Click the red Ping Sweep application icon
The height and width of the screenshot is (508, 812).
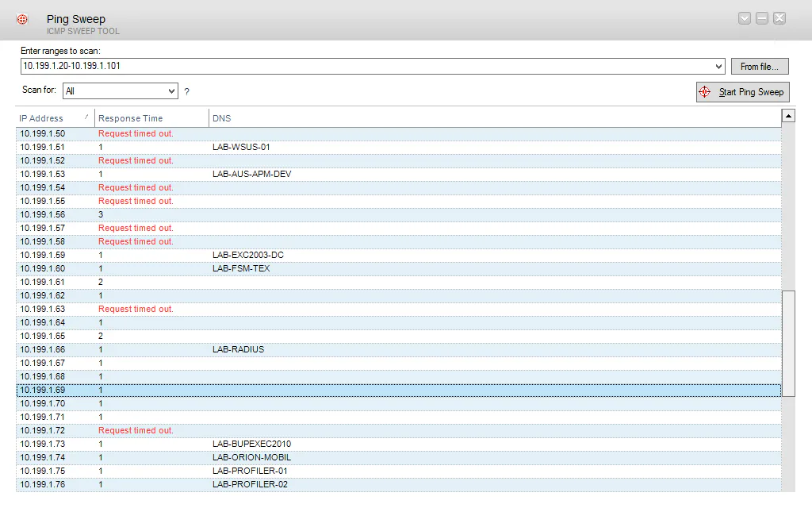click(x=22, y=20)
